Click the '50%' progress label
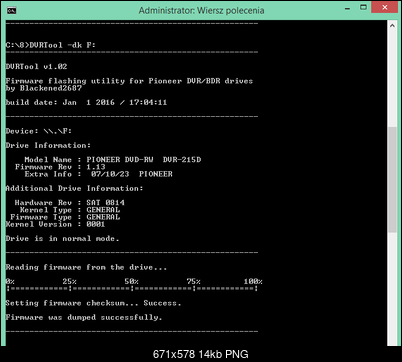This screenshot has width=402, height=362. coord(131,282)
